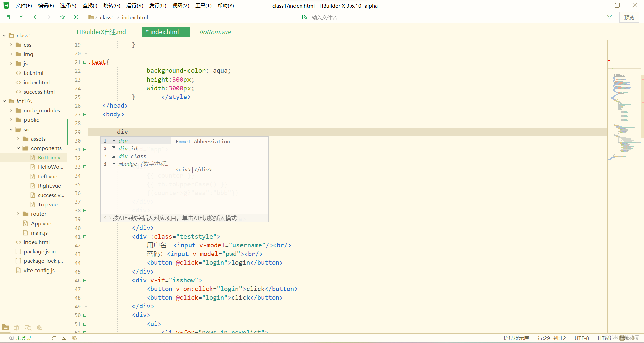Open the Debug bug icon in sidebar footer
644x343 pixels.
tap(17, 328)
